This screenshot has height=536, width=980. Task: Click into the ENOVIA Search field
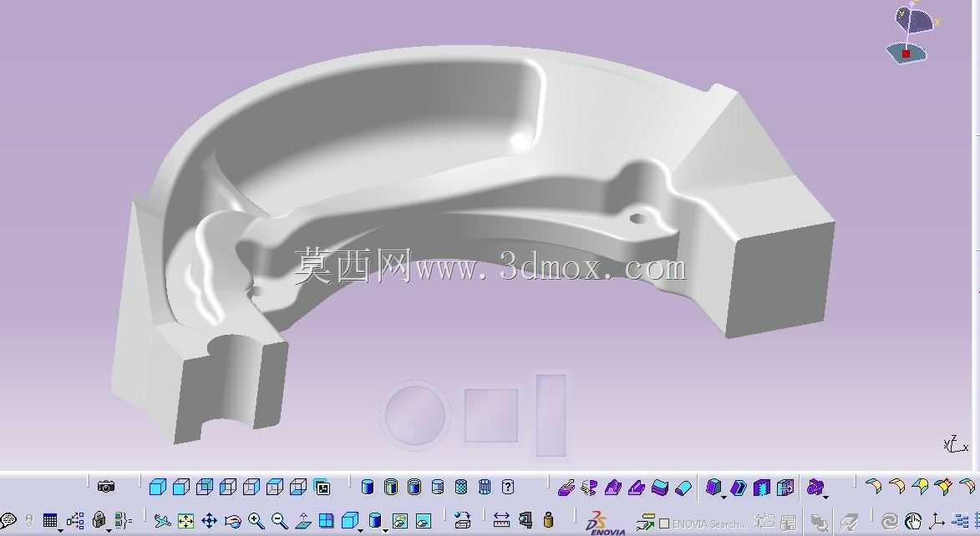[709, 523]
